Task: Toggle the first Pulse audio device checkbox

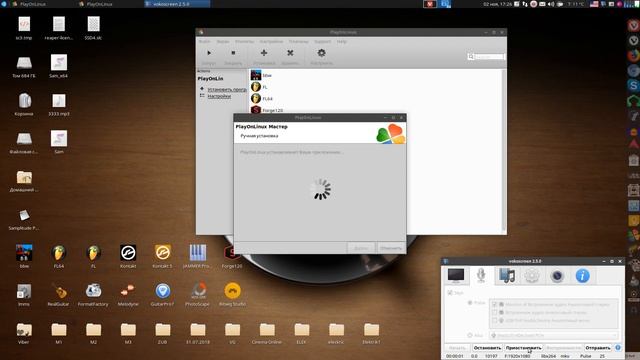Action: tap(495, 304)
